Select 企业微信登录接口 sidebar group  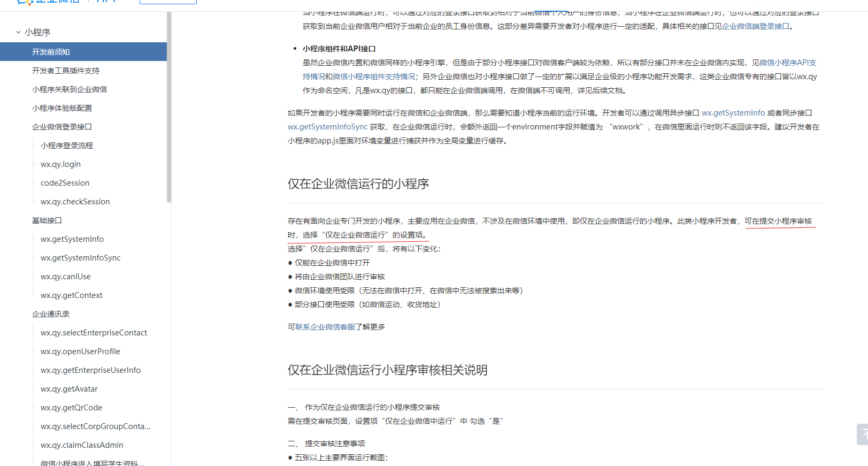point(62,127)
